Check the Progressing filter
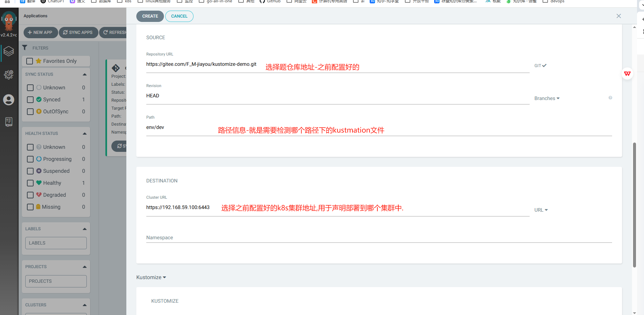644x315 pixels. pos(30,159)
